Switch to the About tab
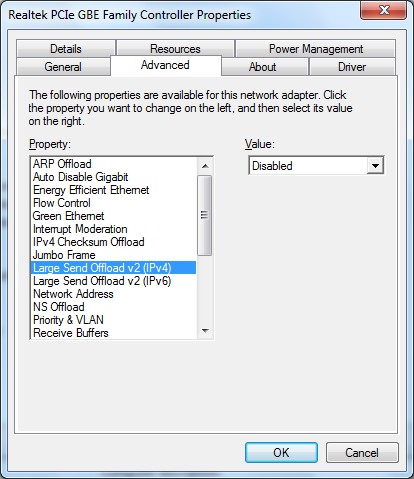Viewport: 414px width, 479px height. click(x=263, y=67)
